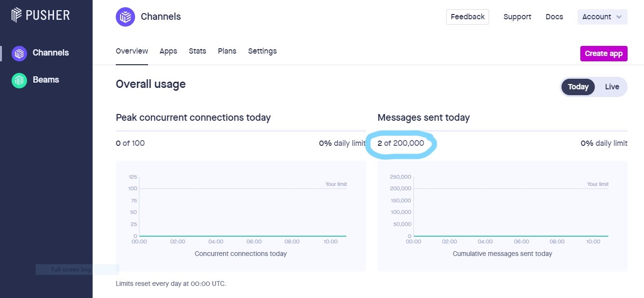
Task: Expand the Account dropdown menu
Action: coord(602,17)
